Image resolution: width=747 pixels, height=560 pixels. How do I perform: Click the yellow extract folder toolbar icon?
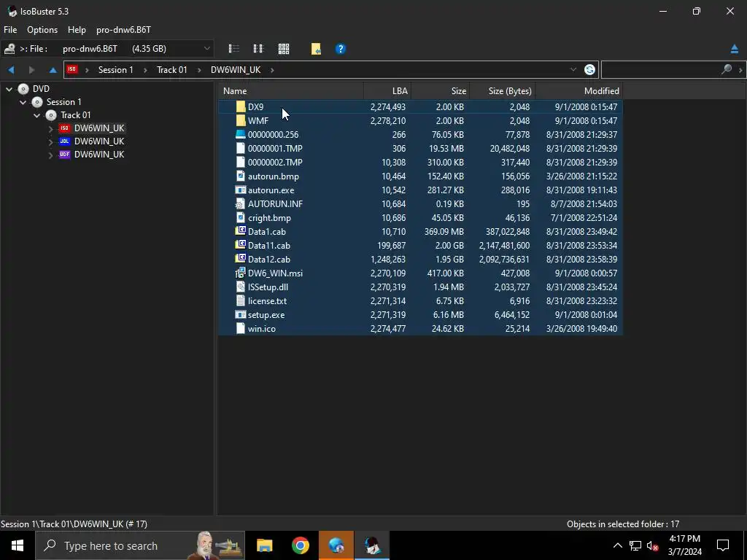pyautogui.click(x=316, y=49)
